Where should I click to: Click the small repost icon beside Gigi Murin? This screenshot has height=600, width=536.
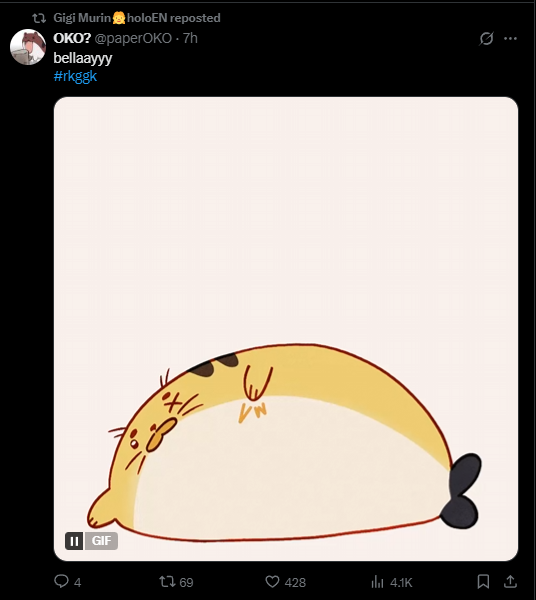coord(39,18)
